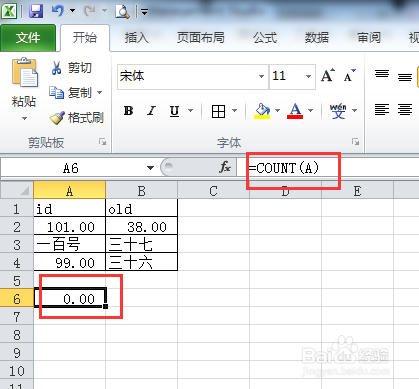Click the formula bar with =COUNT(A)

coord(327,168)
